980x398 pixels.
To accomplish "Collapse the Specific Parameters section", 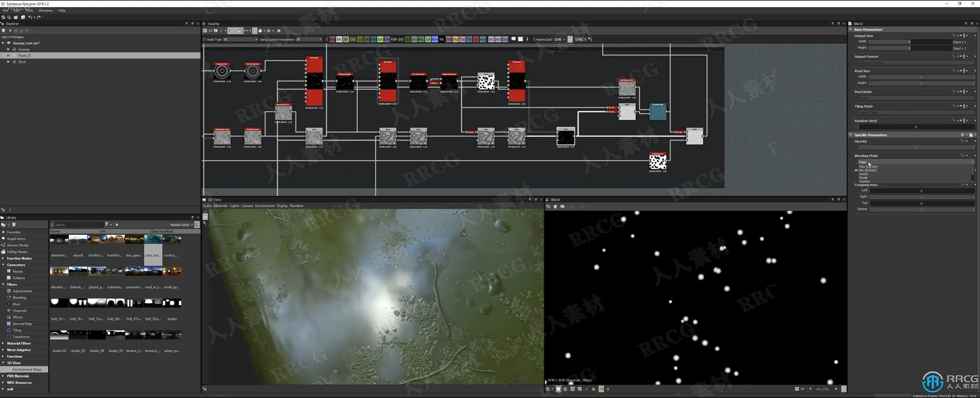I will tap(851, 135).
